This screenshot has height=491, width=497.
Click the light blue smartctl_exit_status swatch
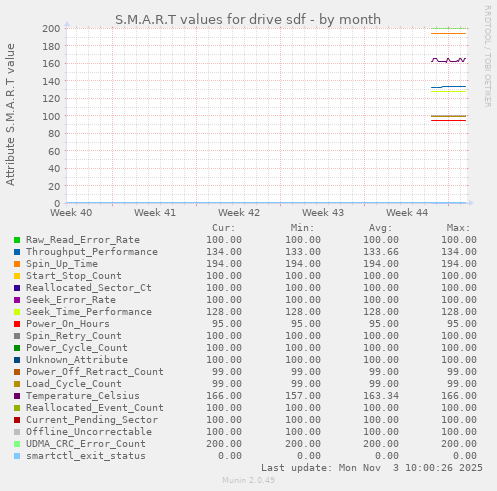[17, 456]
